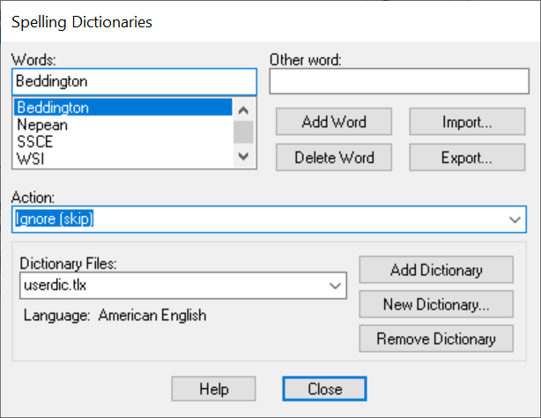The height and width of the screenshot is (418, 541).
Task: Open Help for Spelling Dictionaries
Action: click(214, 389)
